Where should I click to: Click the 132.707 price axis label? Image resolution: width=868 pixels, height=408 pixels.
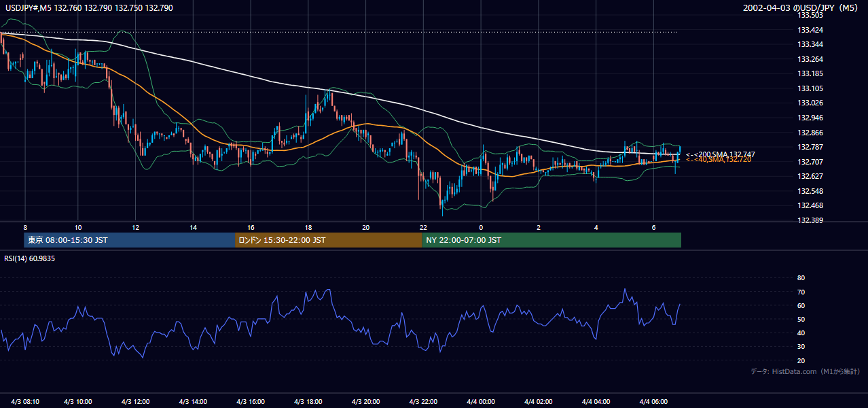coord(810,162)
